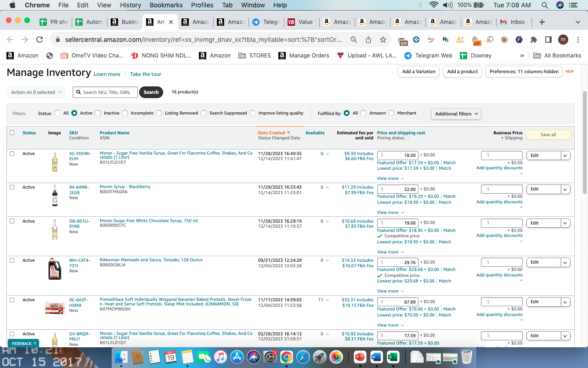Open the RS extension icon
Screen dimensions: 588x368
445,40
